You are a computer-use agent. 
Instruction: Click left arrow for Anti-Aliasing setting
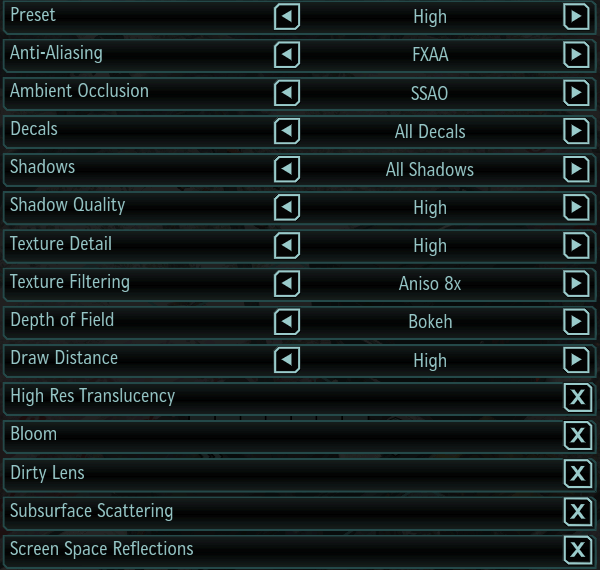click(x=287, y=55)
